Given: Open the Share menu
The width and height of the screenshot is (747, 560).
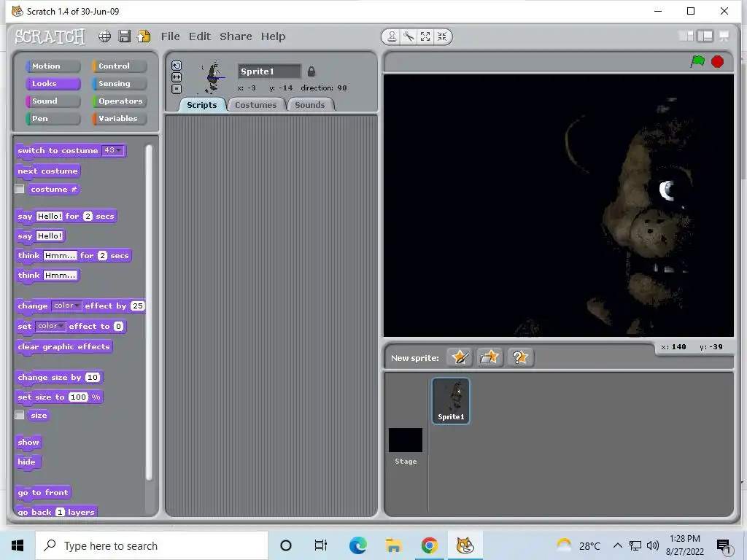Looking at the screenshot, I should coord(236,36).
